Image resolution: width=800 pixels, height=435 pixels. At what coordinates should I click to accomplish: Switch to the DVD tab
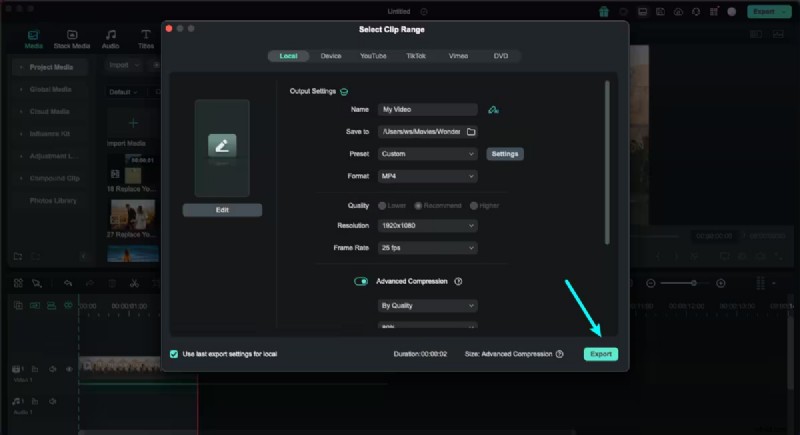coord(501,56)
